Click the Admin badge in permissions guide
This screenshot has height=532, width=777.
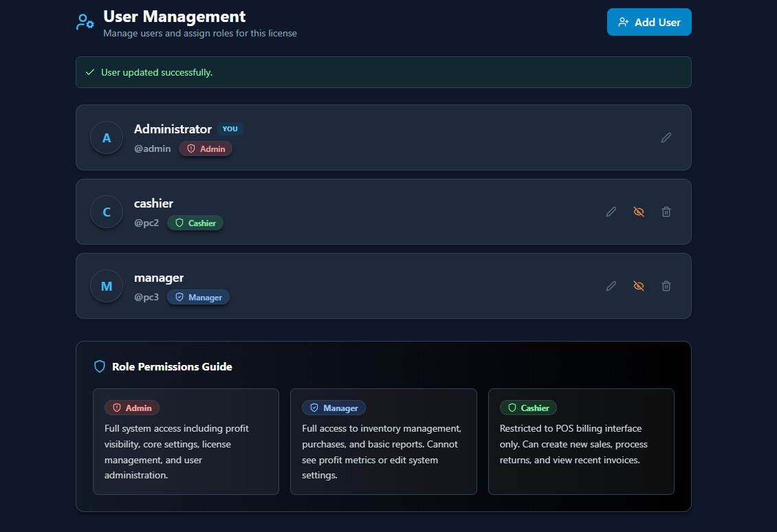[132, 408]
